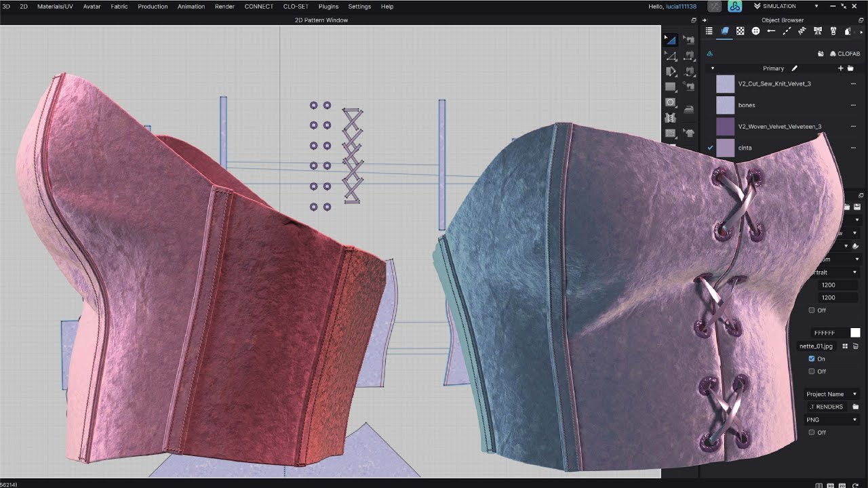Open options menu for bones fabric
This screenshot has width=868, height=488.
pyautogui.click(x=853, y=105)
